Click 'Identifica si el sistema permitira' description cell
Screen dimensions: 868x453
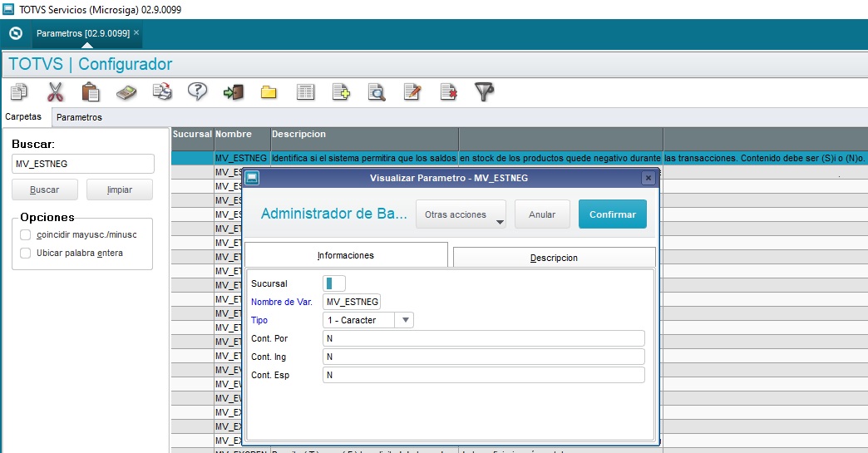point(364,158)
